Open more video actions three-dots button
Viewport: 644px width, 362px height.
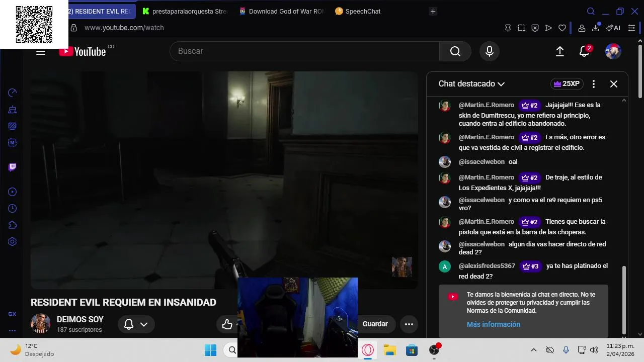pos(409,324)
